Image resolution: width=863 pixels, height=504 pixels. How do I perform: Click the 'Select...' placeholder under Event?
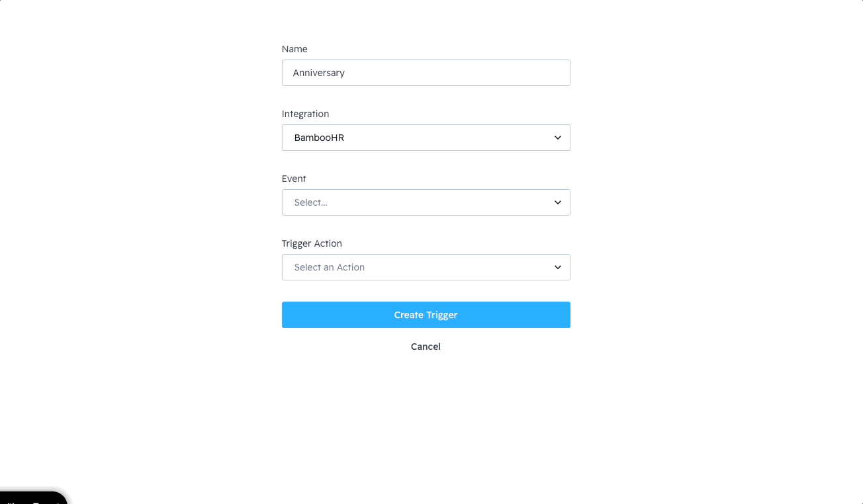tap(310, 202)
